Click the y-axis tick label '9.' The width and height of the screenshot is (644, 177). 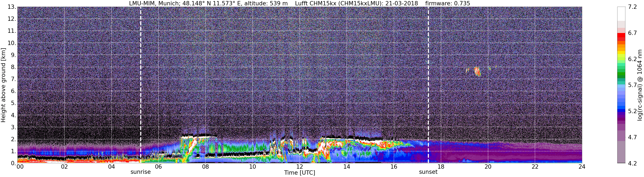click(13, 55)
